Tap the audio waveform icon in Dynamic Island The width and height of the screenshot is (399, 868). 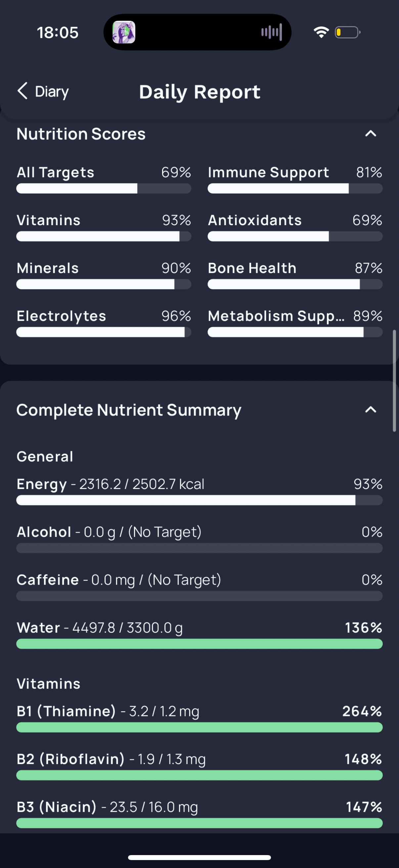pos(271,32)
